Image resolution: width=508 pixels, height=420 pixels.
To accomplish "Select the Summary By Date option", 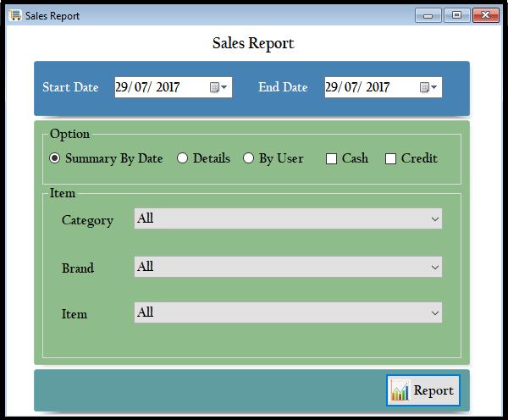I will coord(55,158).
